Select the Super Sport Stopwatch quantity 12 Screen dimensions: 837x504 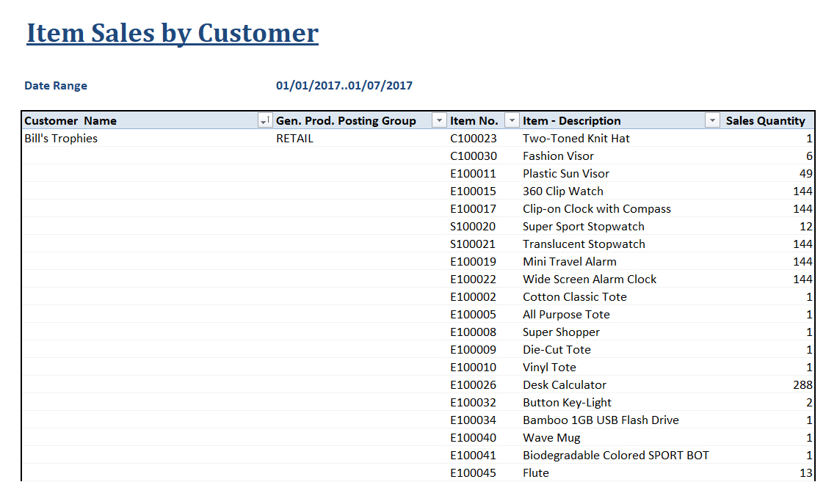click(806, 226)
